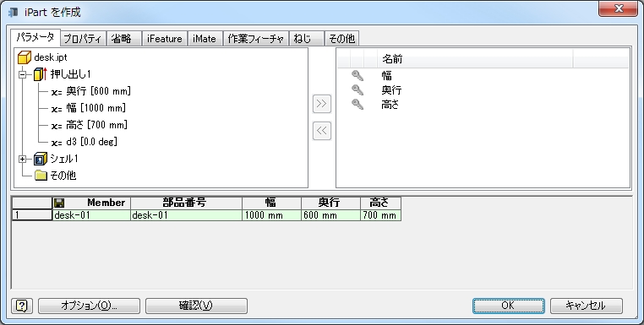
Task: Switch to the iFeature tab
Action: pyautogui.click(x=165, y=39)
